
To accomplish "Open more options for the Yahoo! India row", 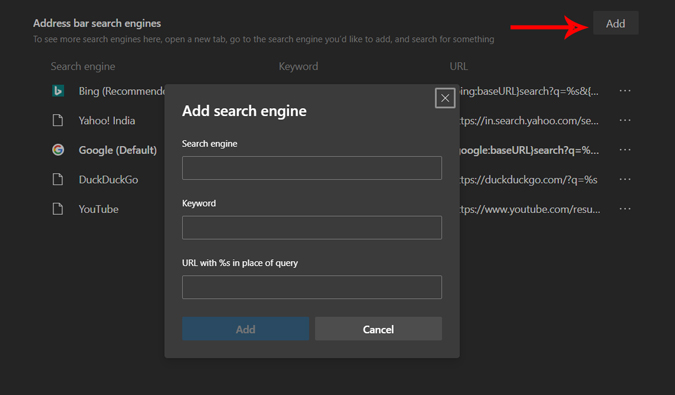I will [x=625, y=120].
